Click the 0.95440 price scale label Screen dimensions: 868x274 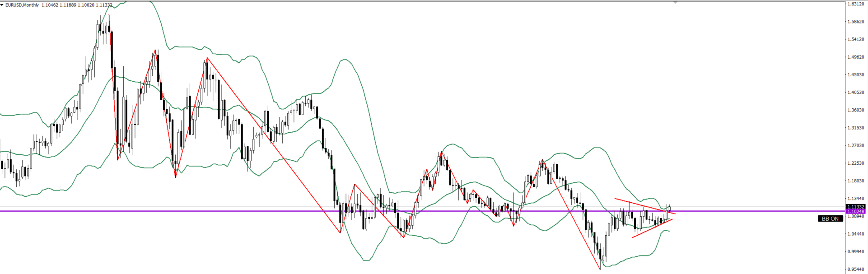(856, 269)
